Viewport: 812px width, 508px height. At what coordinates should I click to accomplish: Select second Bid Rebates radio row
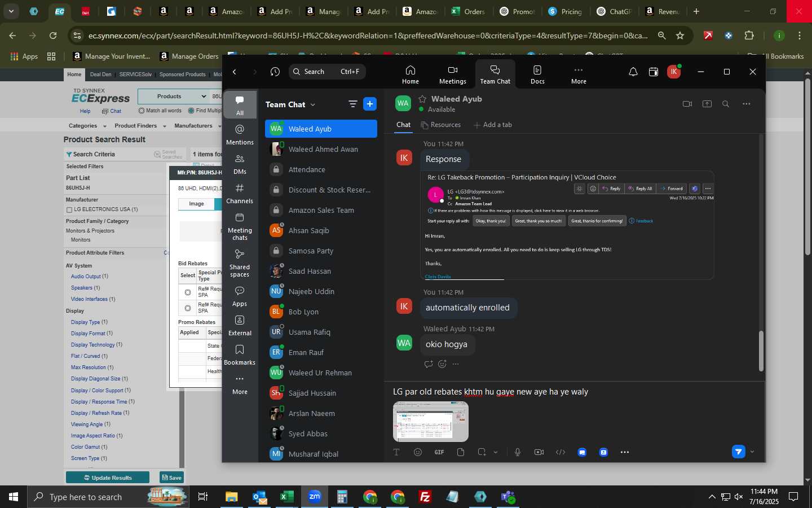[x=188, y=308]
